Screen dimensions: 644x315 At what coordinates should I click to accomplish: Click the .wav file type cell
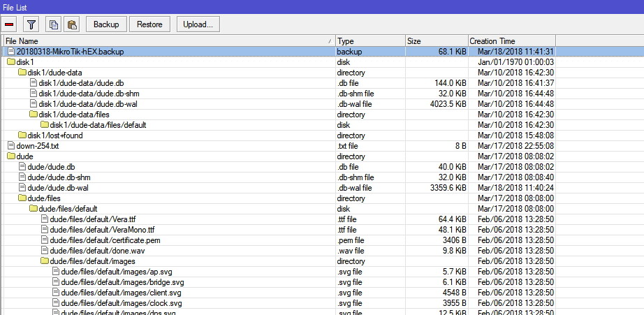coord(350,251)
